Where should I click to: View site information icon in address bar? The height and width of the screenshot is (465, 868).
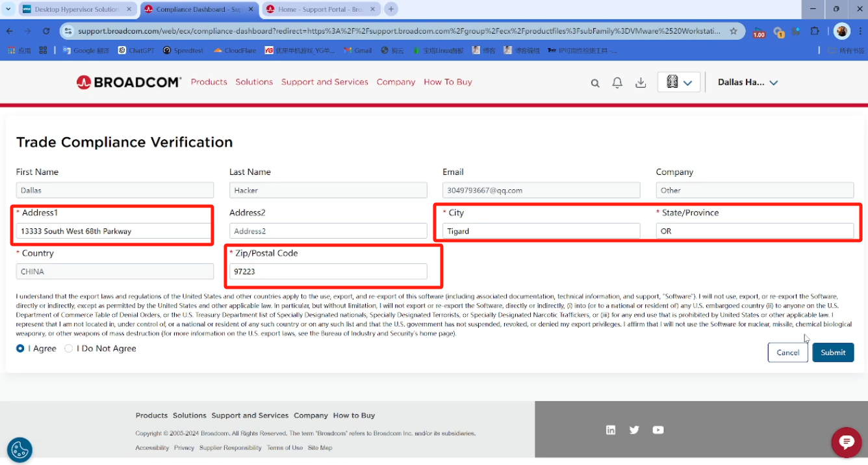[x=68, y=31]
